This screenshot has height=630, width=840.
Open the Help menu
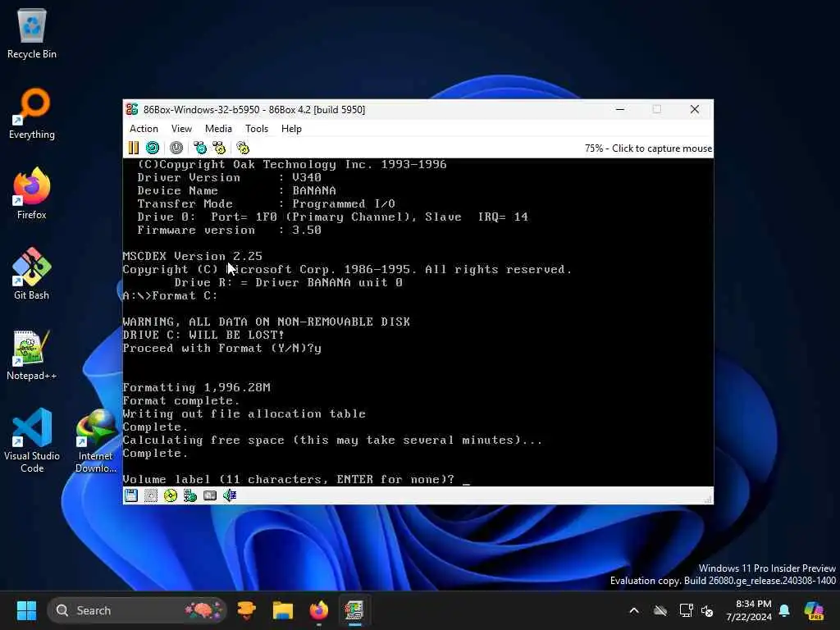[x=291, y=129]
